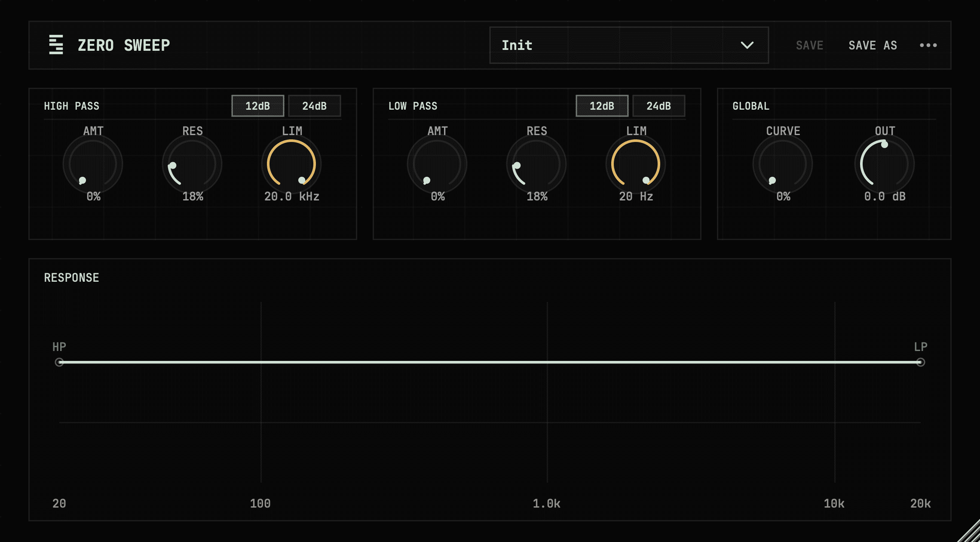
Task: Click the Zero Sweep logo icon
Action: [56, 45]
